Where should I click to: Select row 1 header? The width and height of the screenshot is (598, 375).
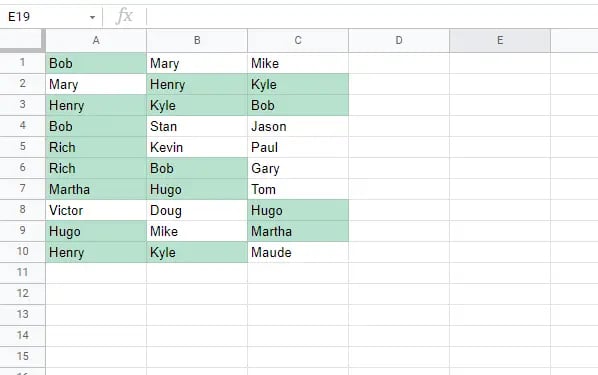[x=23, y=63]
